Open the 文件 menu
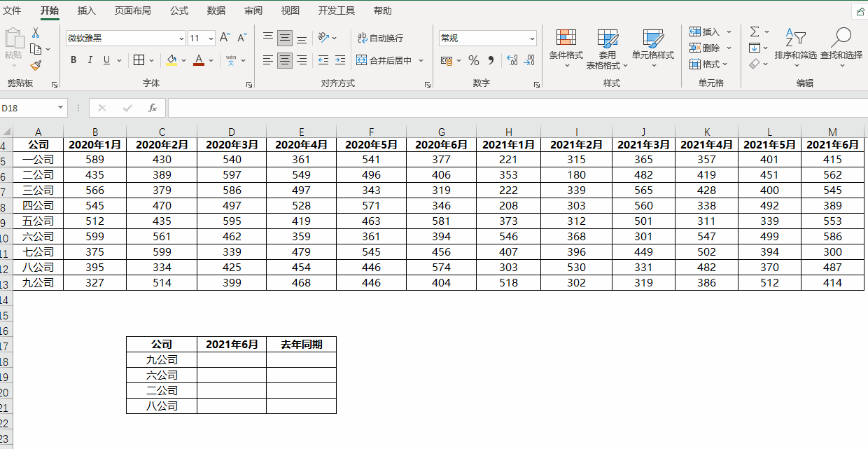The width and height of the screenshot is (868, 449). click(12, 11)
